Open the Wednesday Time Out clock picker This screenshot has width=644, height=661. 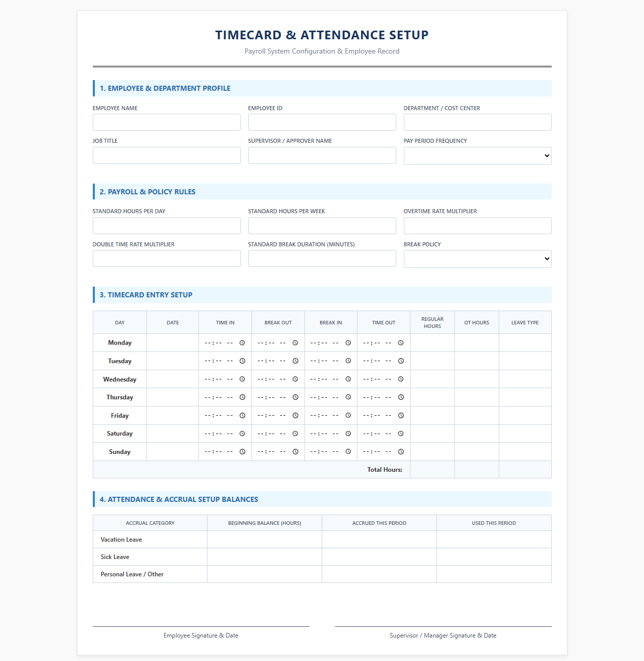click(x=401, y=379)
